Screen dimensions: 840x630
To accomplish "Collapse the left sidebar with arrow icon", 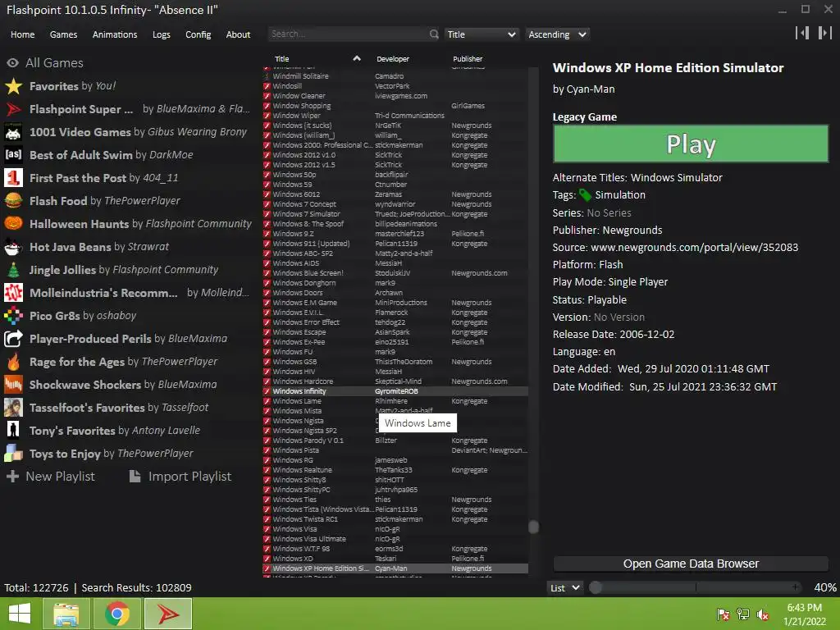I will pyautogui.click(x=802, y=33).
